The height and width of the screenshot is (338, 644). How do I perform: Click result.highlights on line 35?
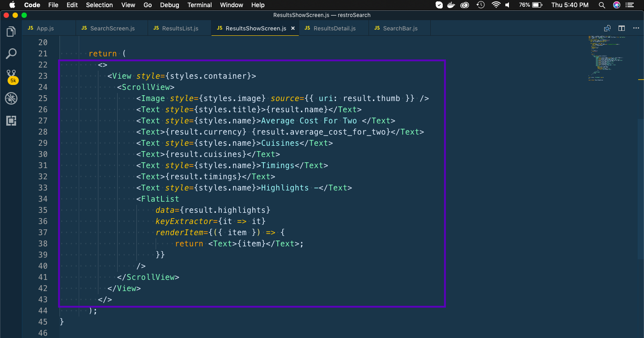(x=225, y=210)
